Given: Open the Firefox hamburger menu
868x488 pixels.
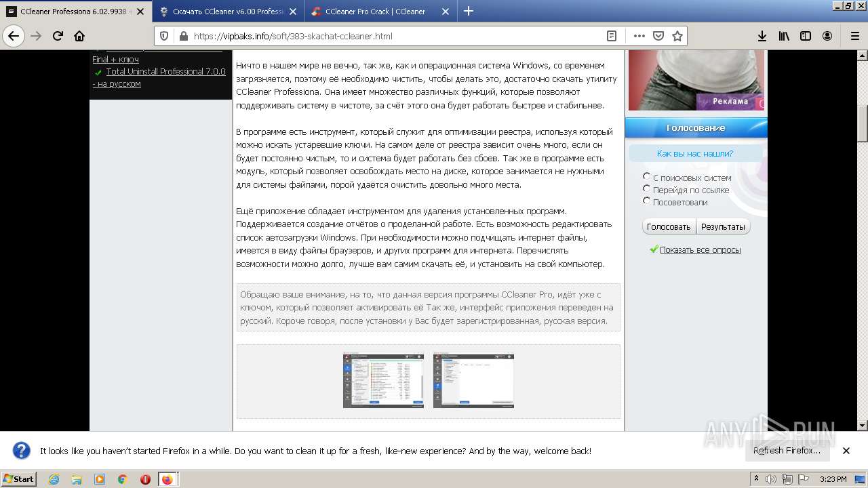Looking at the screenshot, I should (x=854, y=36).
